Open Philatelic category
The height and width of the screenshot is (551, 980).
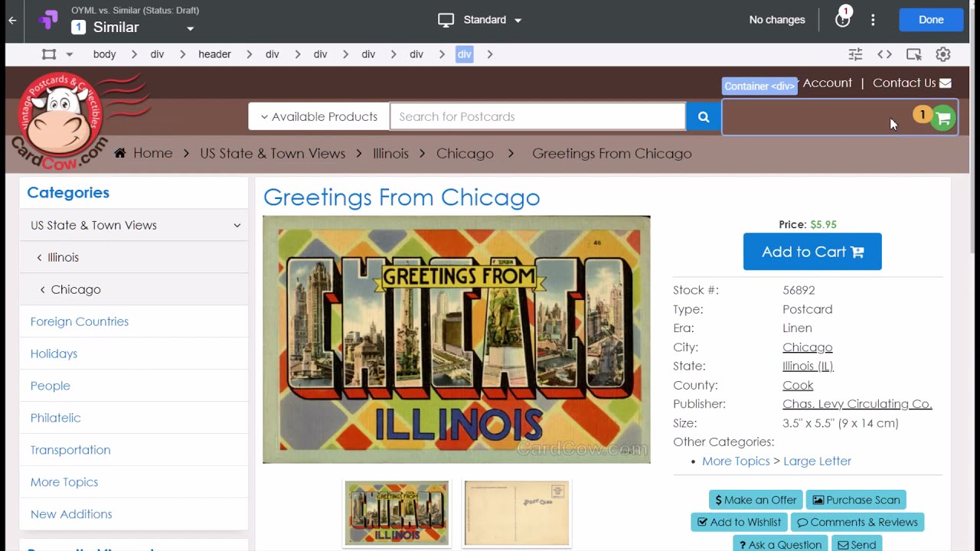click(x=55, y=418)
